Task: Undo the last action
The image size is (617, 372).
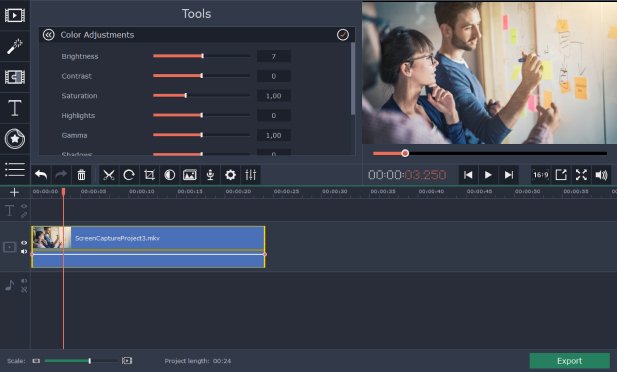Action: point(41,175)
